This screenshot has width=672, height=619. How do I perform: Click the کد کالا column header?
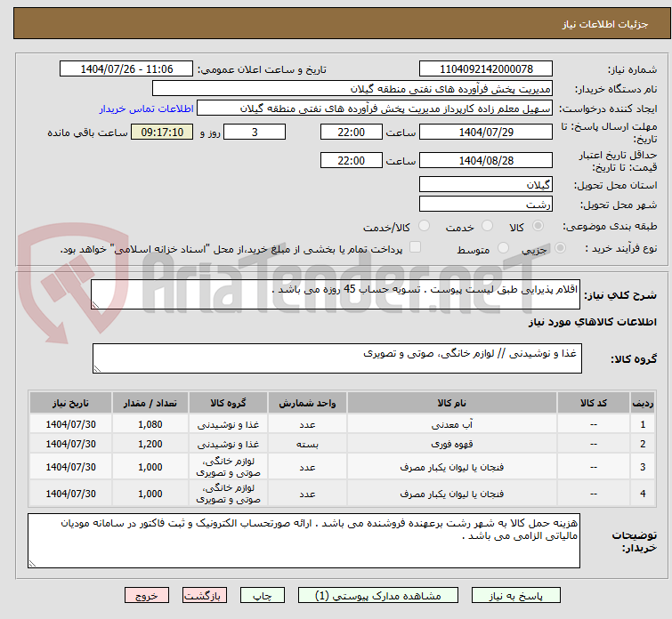[593, 403]
